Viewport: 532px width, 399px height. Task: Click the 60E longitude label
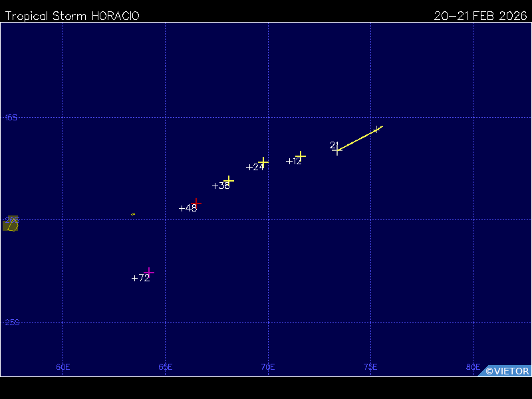[x=63, y=367]
